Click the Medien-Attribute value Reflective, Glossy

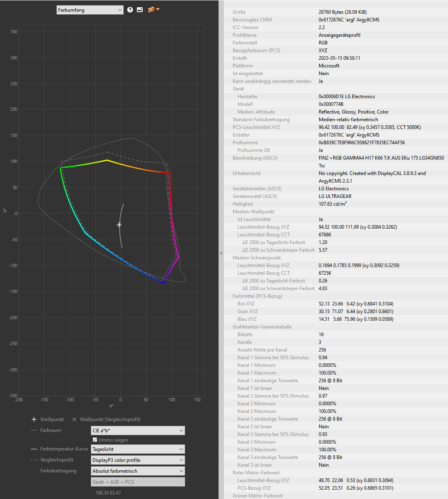point(353,112)
